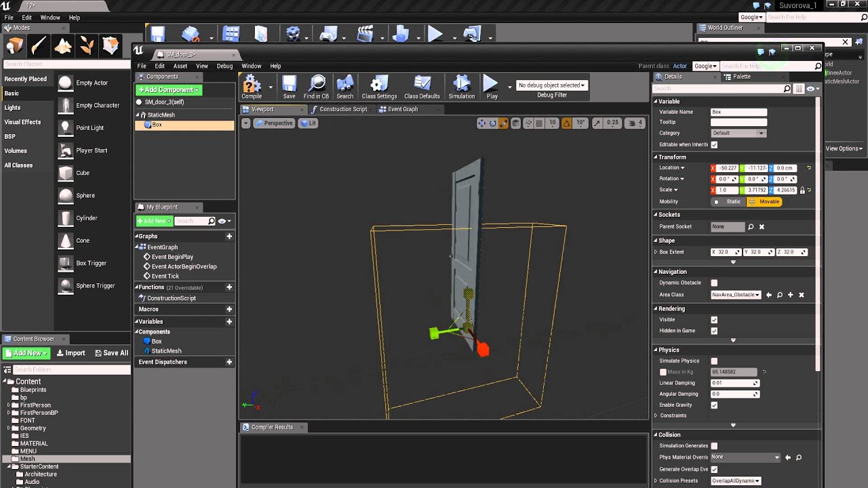This screenshot has height=488, width=868.
Task: Add new variable with plus icon
Action: point(229,322)
